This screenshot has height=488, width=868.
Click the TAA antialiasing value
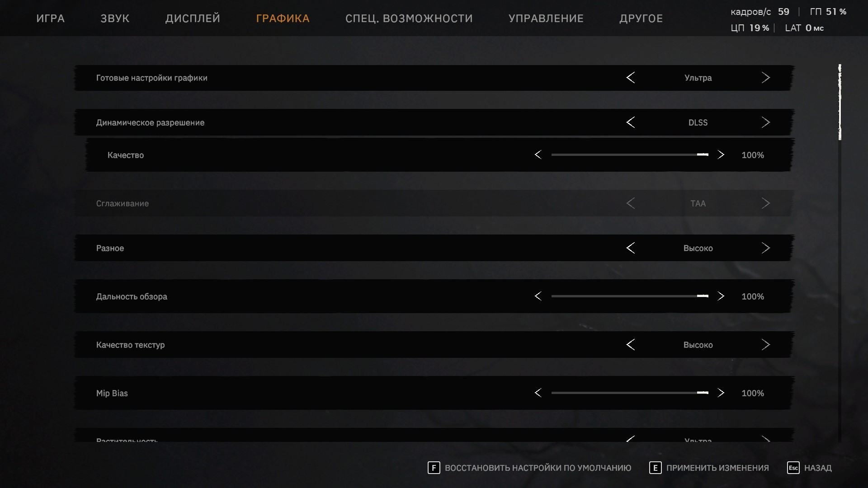tap(698, 203)
